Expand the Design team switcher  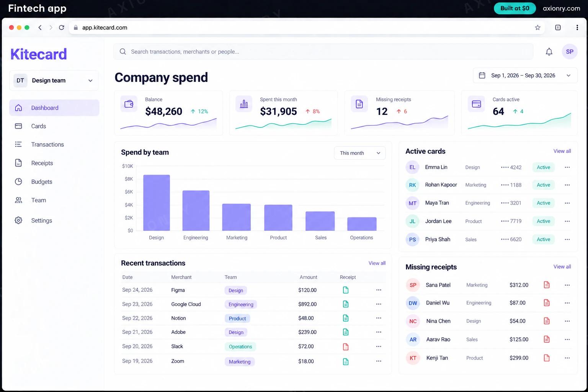[54, 80]
